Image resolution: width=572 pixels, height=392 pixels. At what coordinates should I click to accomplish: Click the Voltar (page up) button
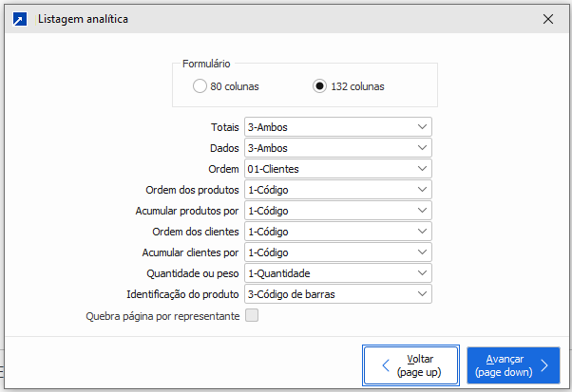coord(411,365)
